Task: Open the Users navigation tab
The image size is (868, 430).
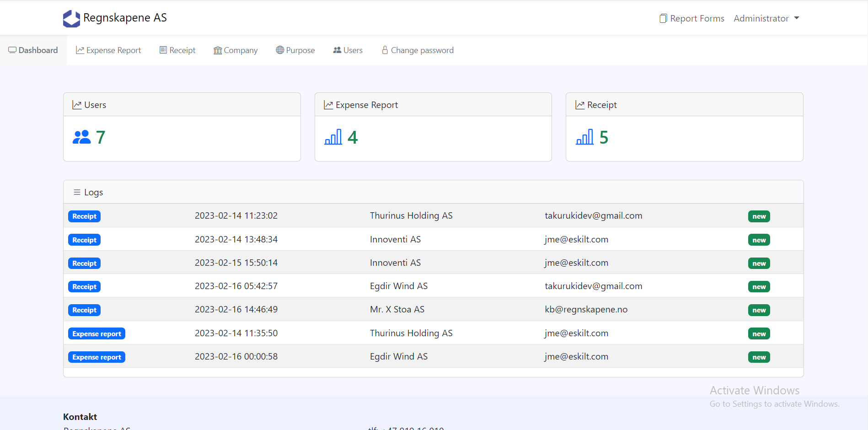Action: coord(348,50)
